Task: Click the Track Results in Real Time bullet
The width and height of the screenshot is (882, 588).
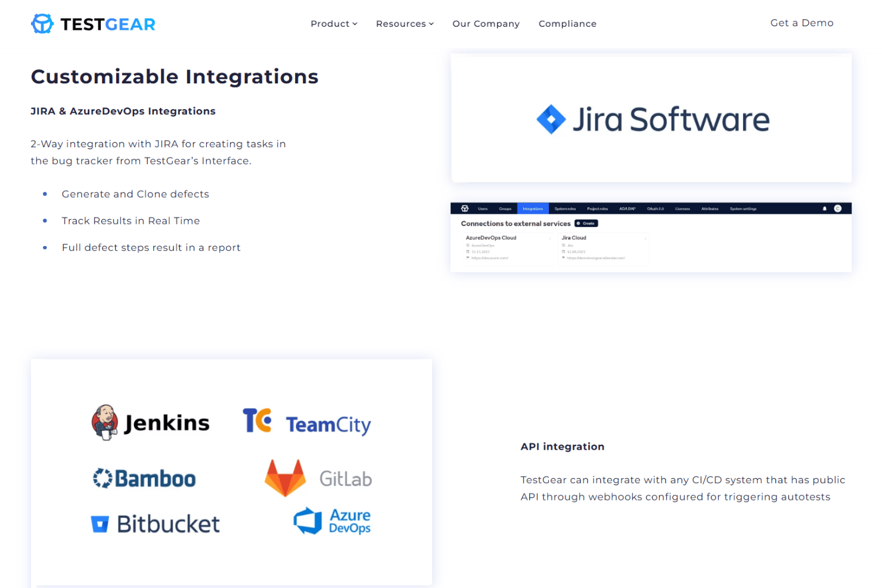Action: [x=131, y=221]
